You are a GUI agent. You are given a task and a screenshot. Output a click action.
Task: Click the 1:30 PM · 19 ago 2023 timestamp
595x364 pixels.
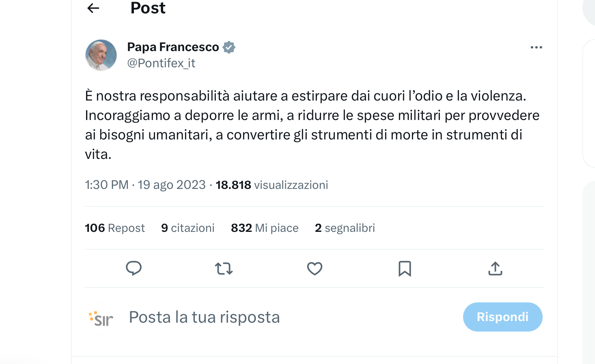(x=145, y=185)
